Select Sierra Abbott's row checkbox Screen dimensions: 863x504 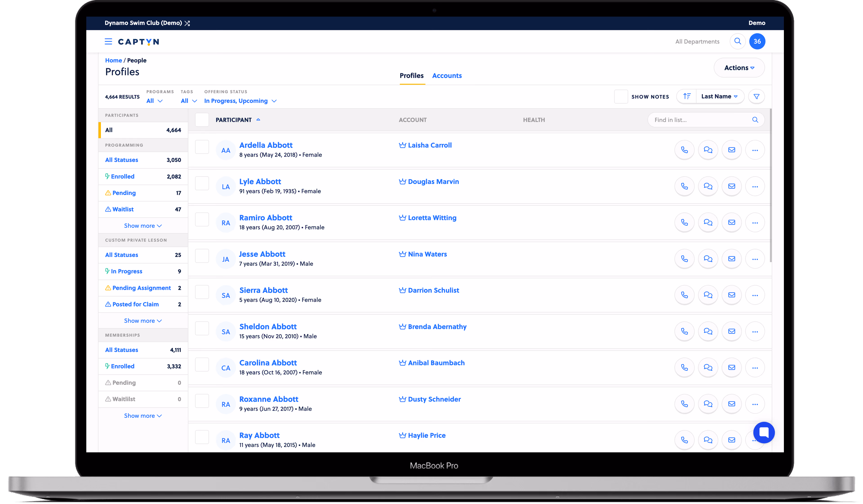pyautogui.click(x=202, y=292)
